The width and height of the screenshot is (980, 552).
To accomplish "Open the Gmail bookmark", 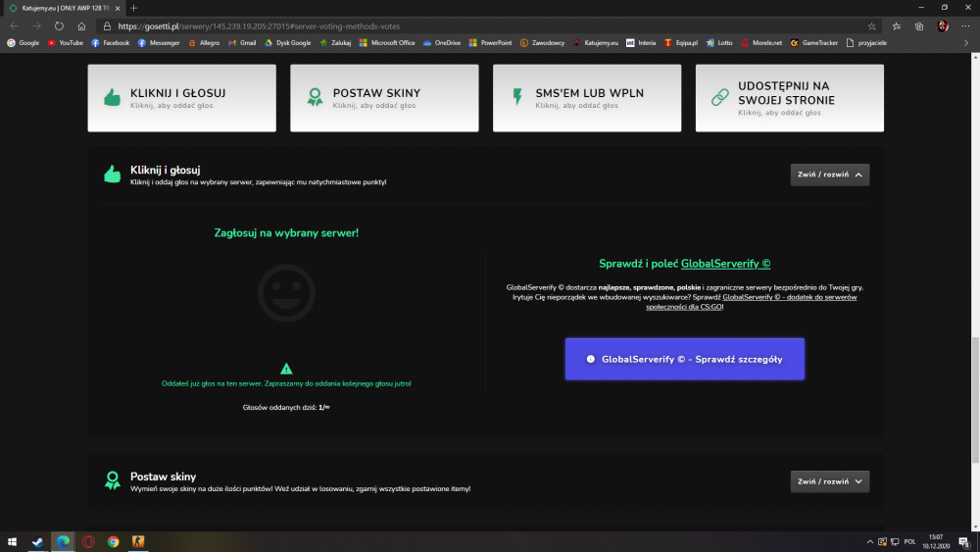I will 242,43.
